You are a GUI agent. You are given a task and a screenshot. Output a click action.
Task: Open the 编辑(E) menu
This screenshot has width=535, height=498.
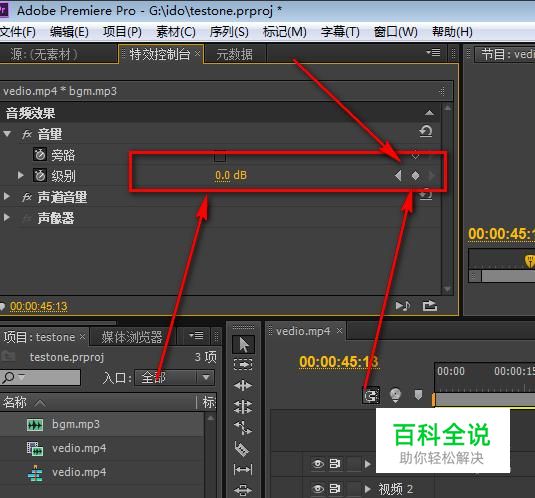point(69,32)
